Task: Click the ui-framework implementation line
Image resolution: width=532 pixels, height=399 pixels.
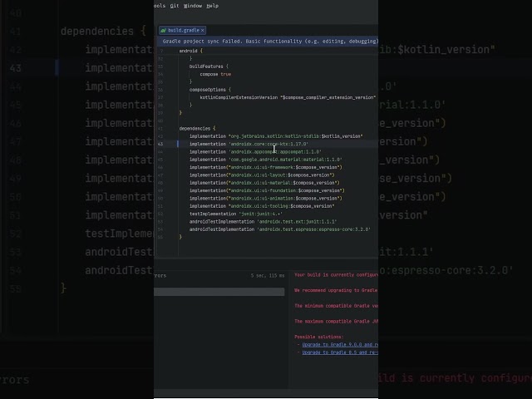Action: tap(266, 167)
